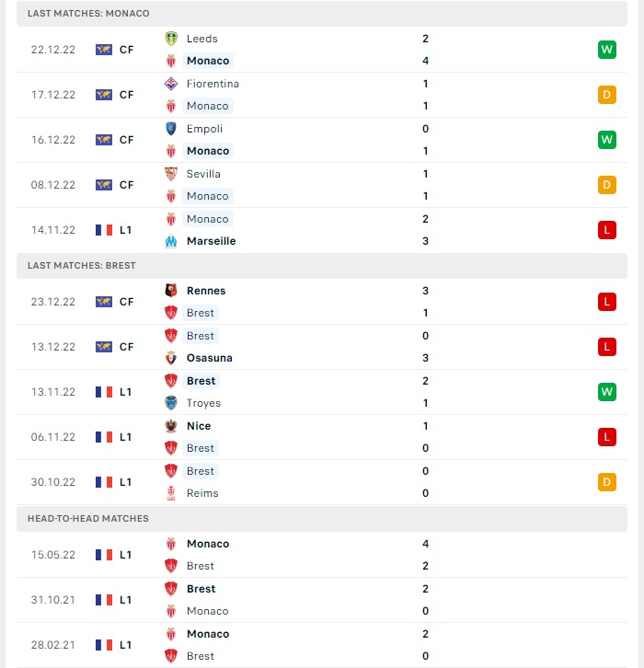Click the Osasuna club crest icon
Screen dimensions: 644x668
point(171,358)
